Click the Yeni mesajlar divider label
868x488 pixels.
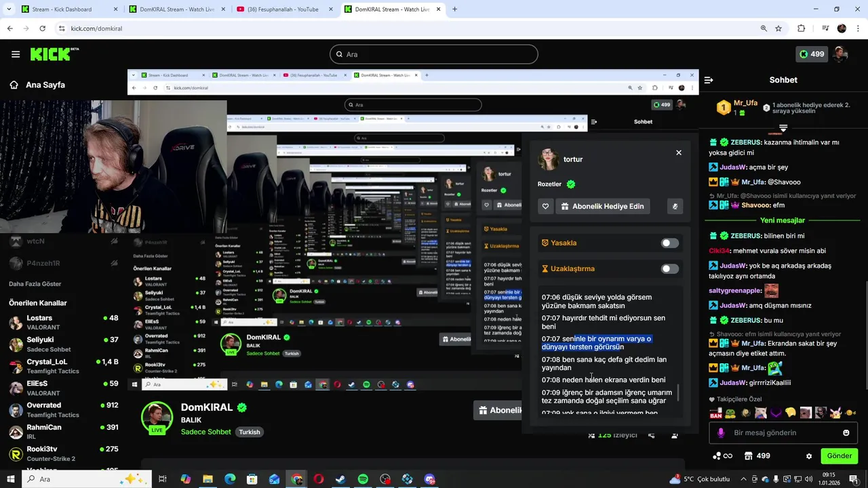pyautogui.click(x=783, y=220)
